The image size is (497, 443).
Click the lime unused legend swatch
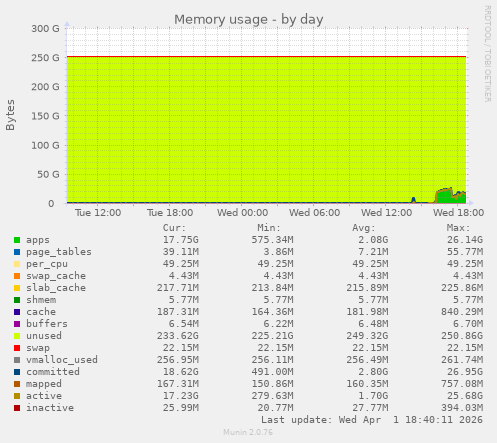point(17,336)
